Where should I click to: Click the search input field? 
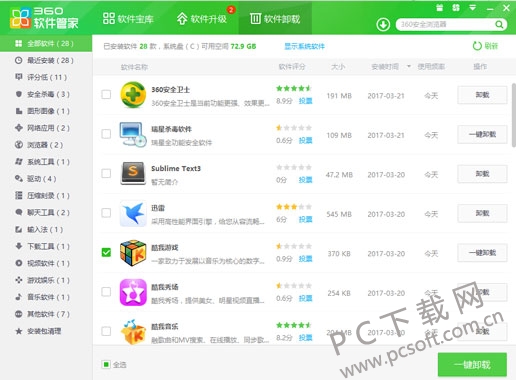click(447, 24)
